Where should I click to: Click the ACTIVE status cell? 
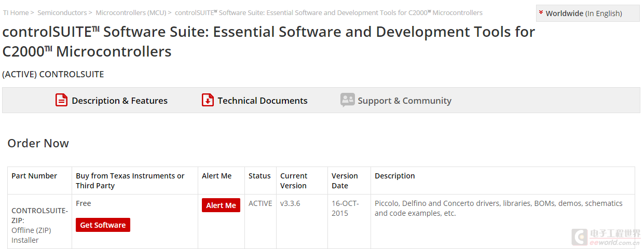coord(261,203)
